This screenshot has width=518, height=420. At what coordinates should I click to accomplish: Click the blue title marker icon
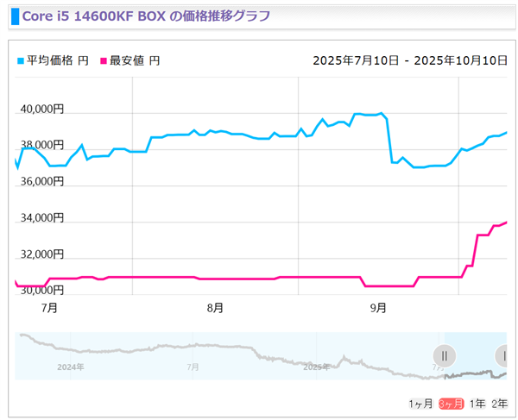[16, 16]
